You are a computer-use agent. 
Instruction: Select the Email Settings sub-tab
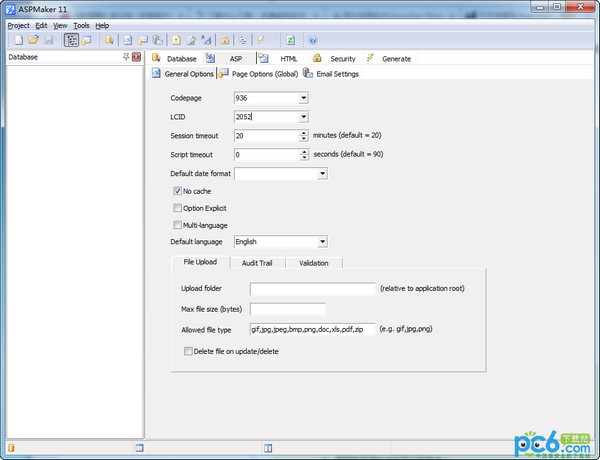pyautogui.click(x=331, y=73)
